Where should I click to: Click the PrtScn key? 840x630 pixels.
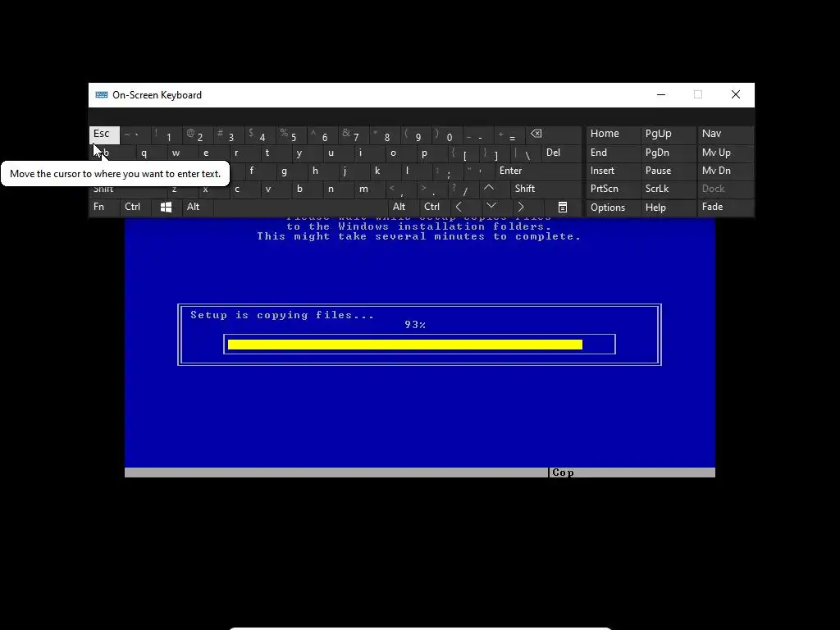[613, 189]
